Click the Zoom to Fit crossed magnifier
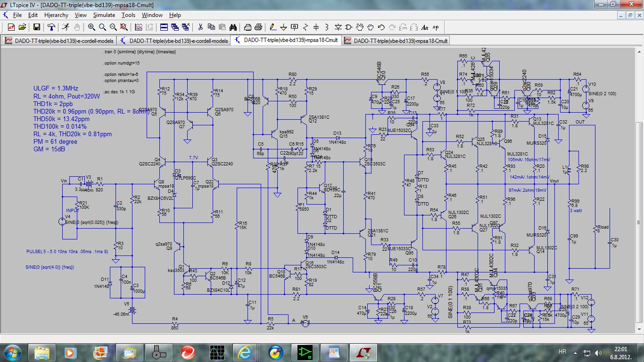644x362 pixels. pyautogui.click(x=124, y=27)
